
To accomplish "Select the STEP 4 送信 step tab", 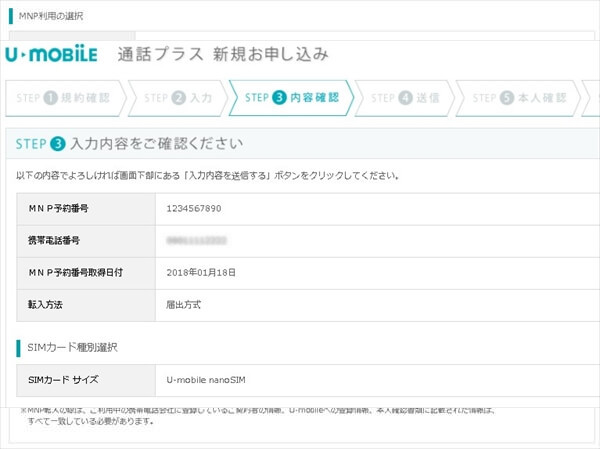I will 405,98.
